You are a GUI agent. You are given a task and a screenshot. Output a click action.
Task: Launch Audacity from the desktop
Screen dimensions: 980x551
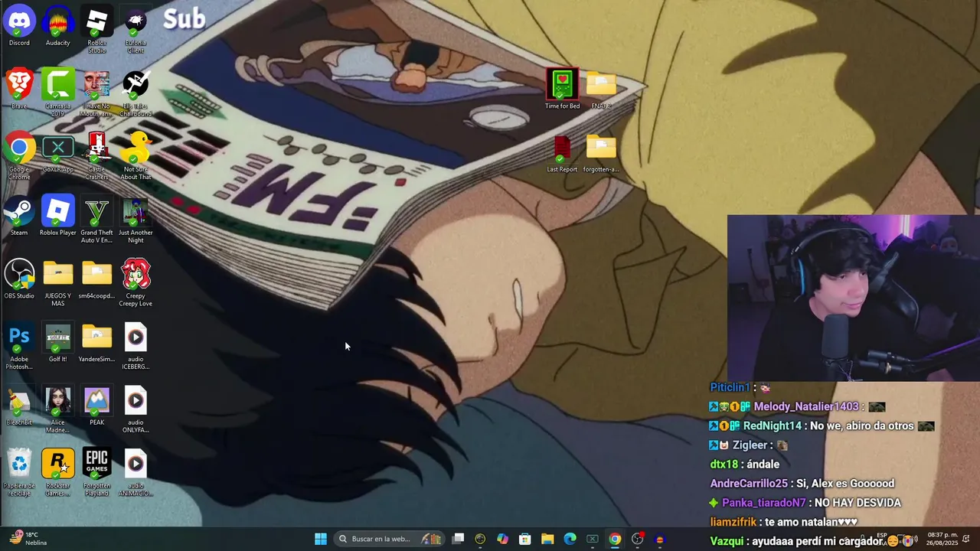click(58, 26)
